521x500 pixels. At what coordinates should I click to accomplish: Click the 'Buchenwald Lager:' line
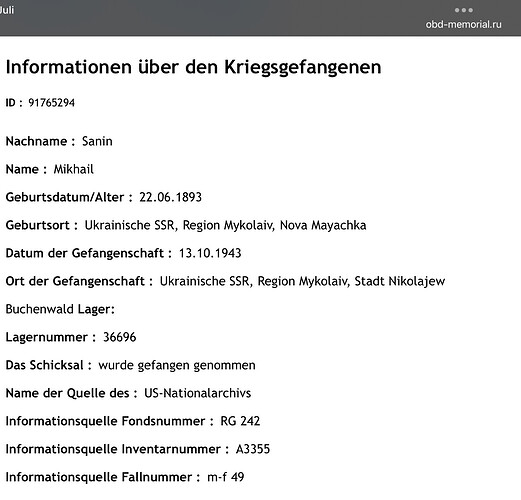point(60,309)
